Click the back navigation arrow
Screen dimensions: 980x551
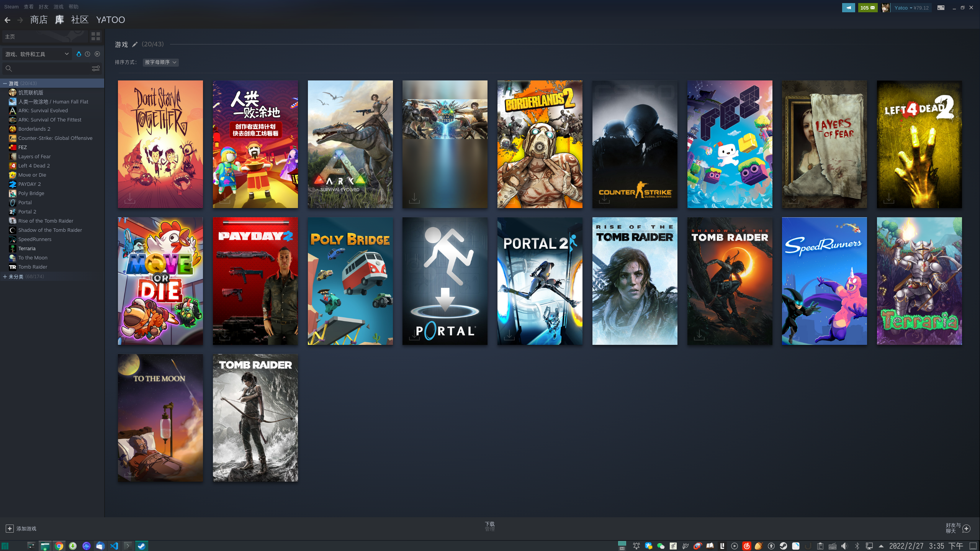click(7, 20)
